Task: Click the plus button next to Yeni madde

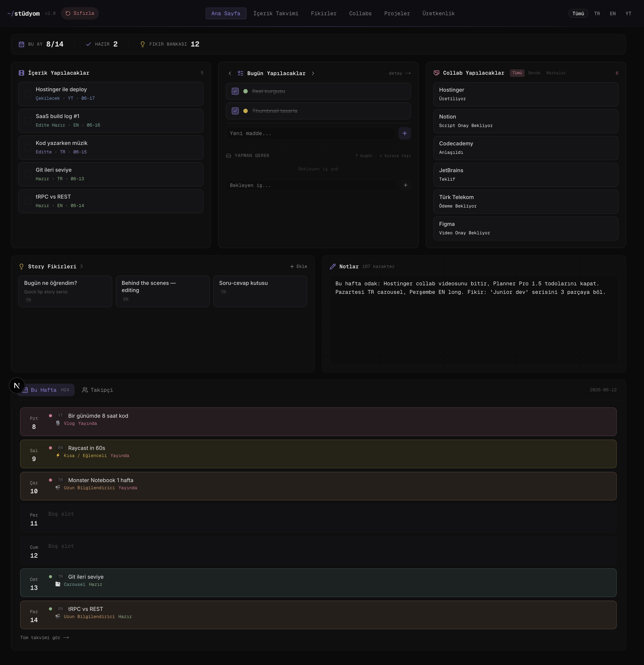Action: pyautogui.click(x=405, y=133)
